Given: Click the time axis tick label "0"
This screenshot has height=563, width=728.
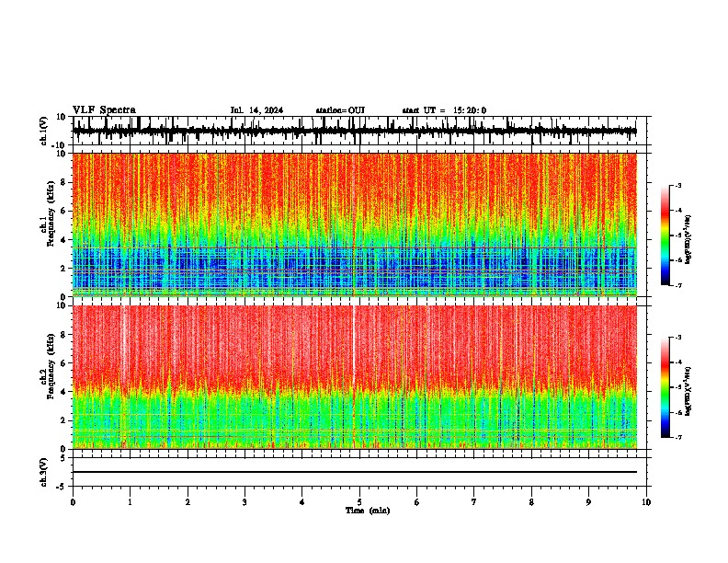Looking at the screenshot, I should tap(73, 502).
